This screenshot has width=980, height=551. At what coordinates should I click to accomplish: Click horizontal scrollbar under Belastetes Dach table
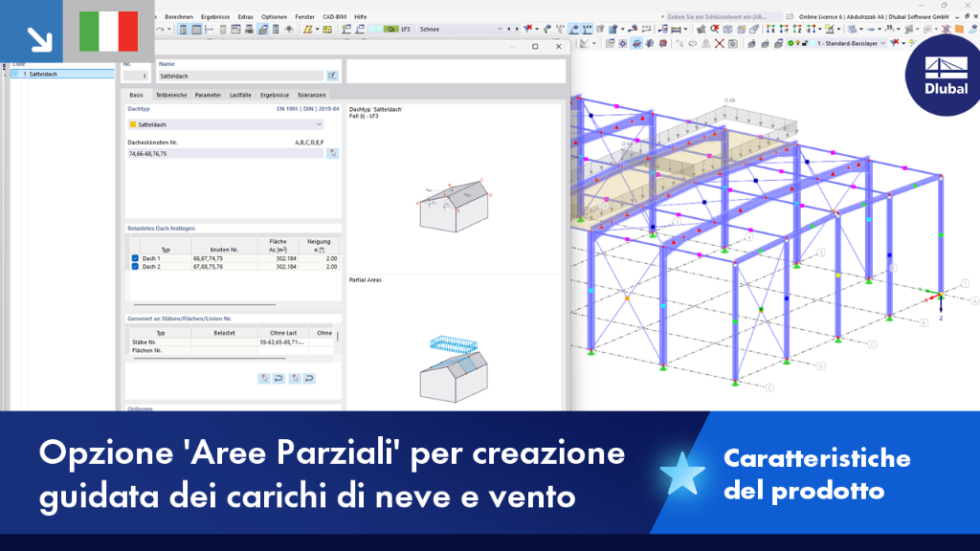click(205, 305)
